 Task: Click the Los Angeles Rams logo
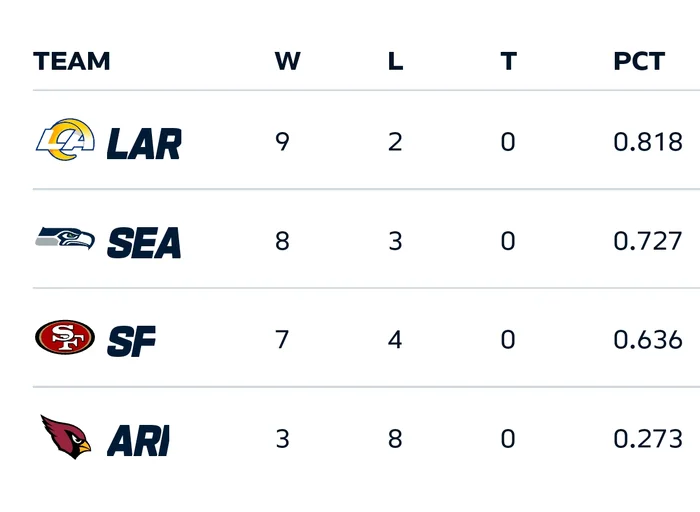pyautogui.click(x=65, y=141)
